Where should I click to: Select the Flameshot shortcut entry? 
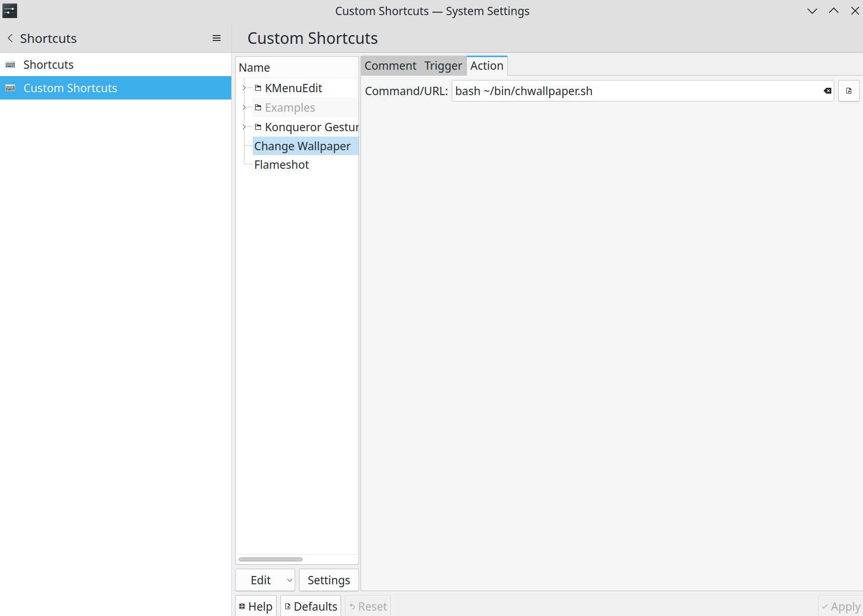(281, 165)
